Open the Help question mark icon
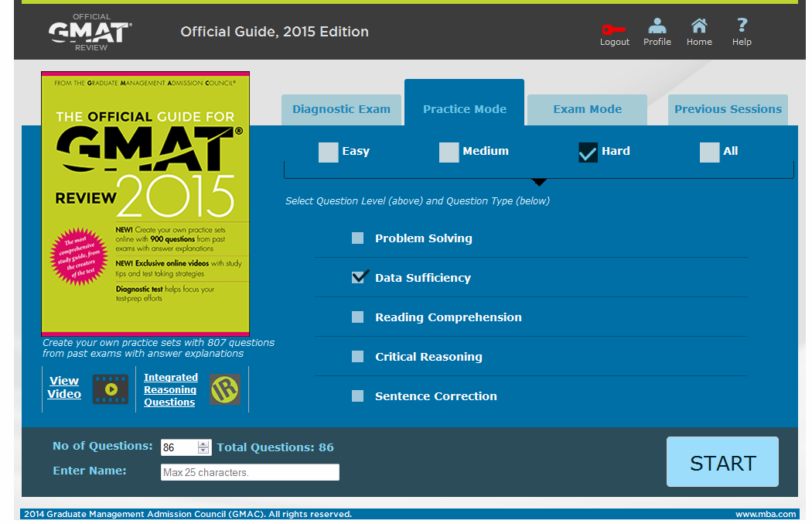The width and height of the screenshot is (812, 524). coord(742,25)
